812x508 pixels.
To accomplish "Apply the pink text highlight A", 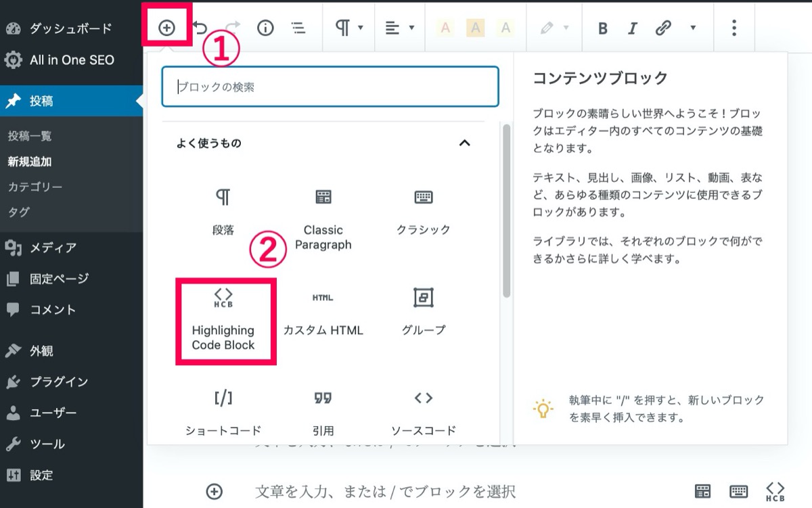I will 445,28.
